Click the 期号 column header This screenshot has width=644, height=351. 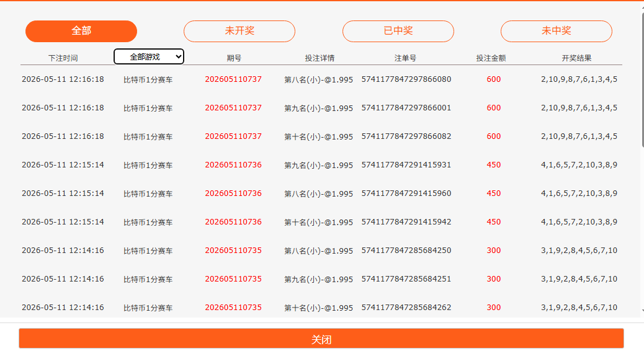(234, 58)
